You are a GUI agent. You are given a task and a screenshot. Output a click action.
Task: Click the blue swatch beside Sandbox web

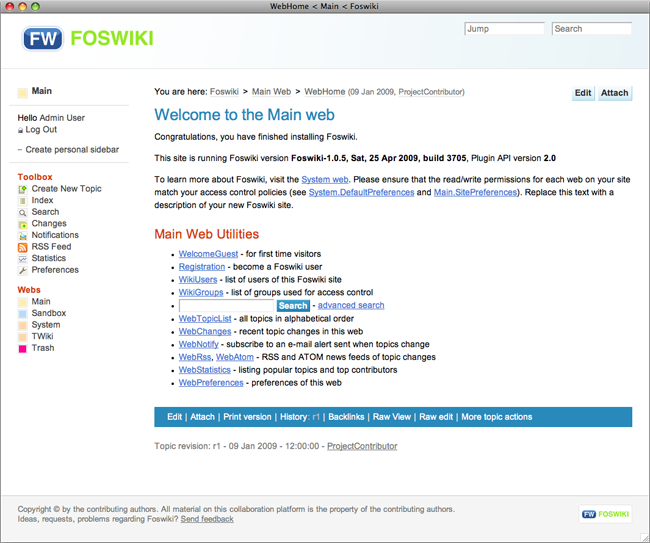click(x=22, y=314)
